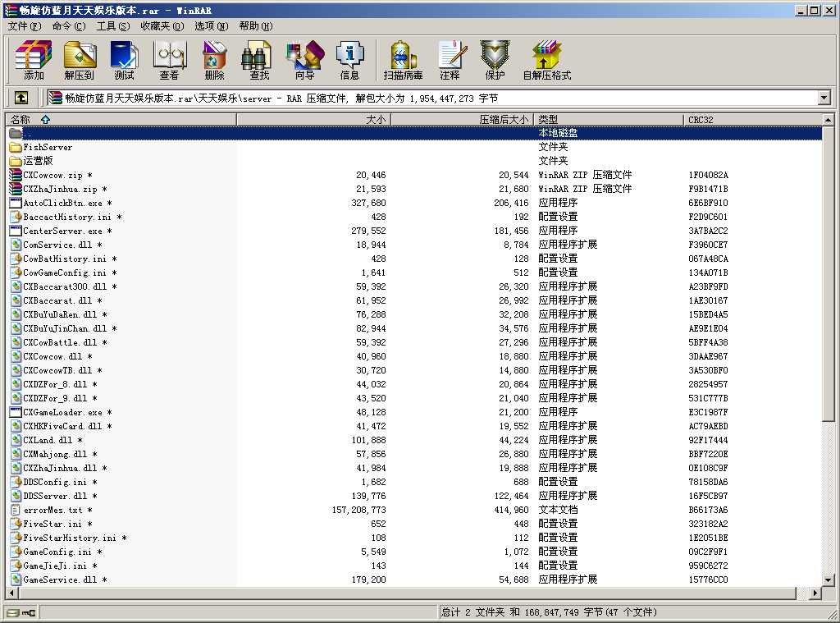
Task: Click the Add (添加) toolbar icon
Action: (33, 60)
